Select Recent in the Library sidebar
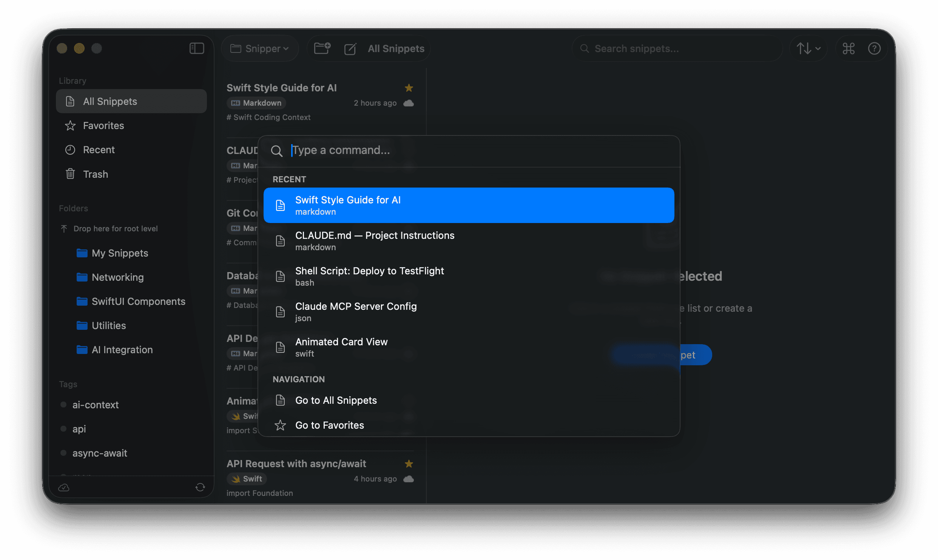Viewport: 938px width, 560px height. click(x=99, y=149)
